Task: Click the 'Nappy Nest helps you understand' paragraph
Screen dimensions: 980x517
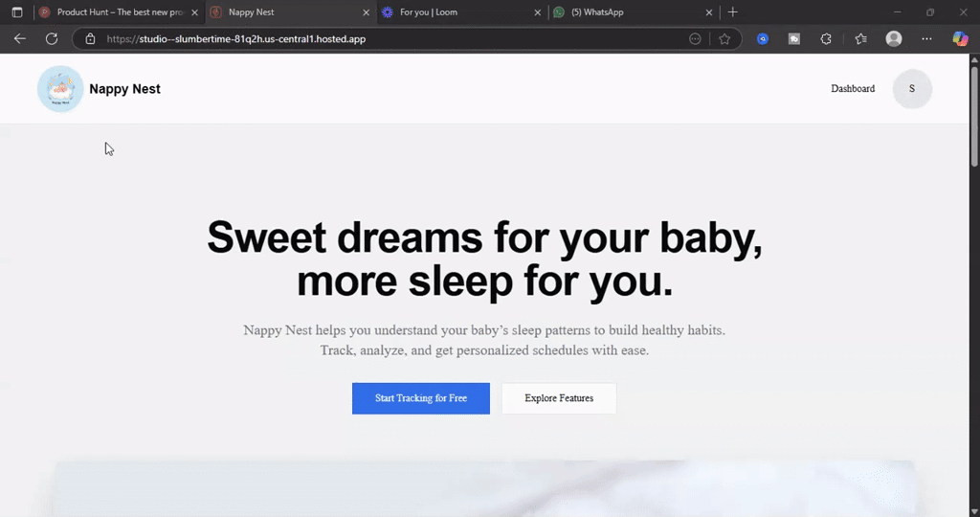Action: [x=484, y=340]
